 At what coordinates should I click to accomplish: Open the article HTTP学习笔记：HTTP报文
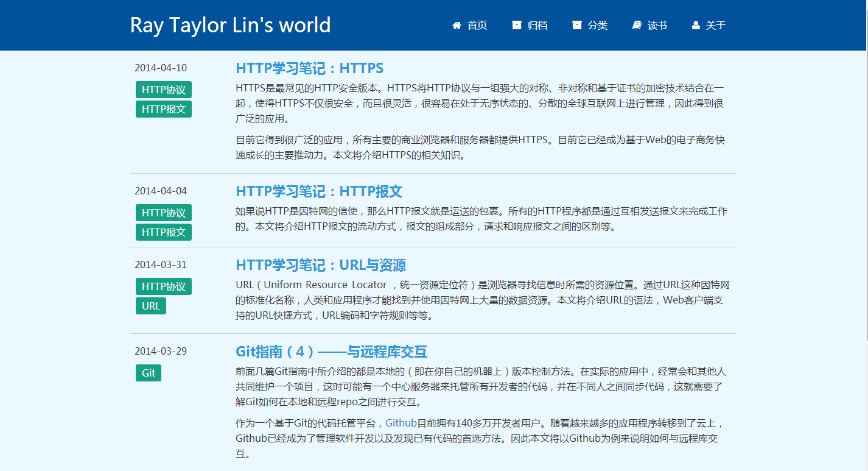pyautogui.click(x=319, y=191)
